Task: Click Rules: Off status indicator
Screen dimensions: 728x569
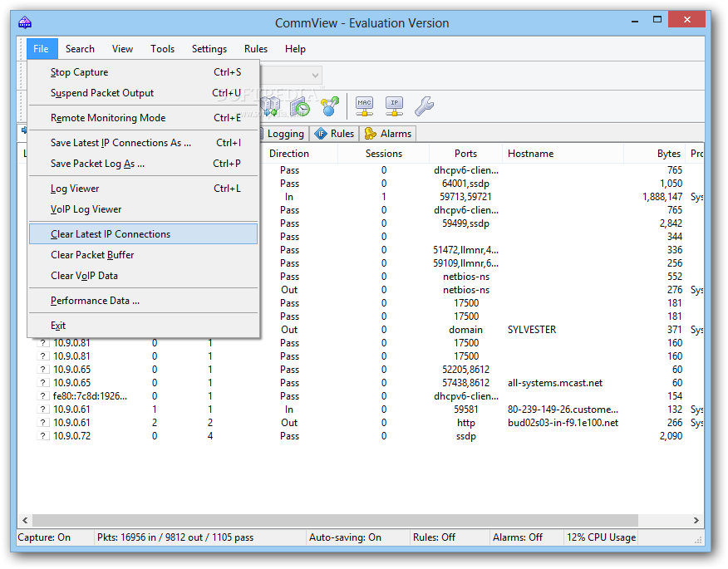Action: click(434, 537)
